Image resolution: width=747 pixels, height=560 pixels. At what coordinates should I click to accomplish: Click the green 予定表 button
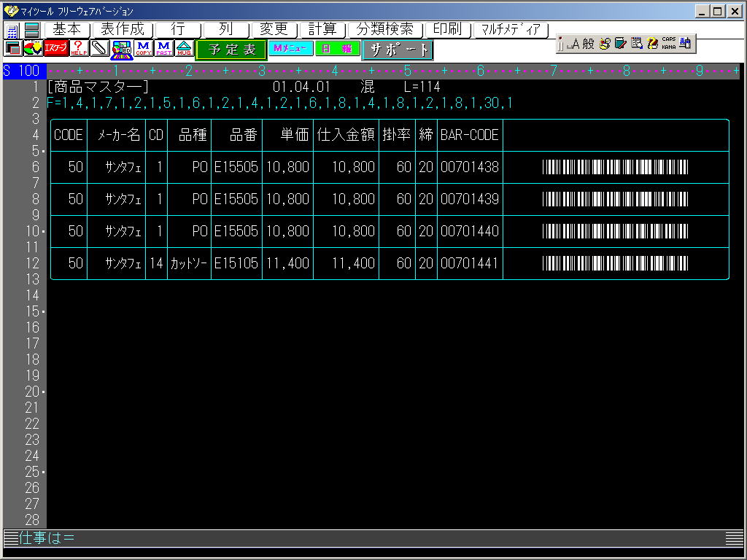pos(231,50)
